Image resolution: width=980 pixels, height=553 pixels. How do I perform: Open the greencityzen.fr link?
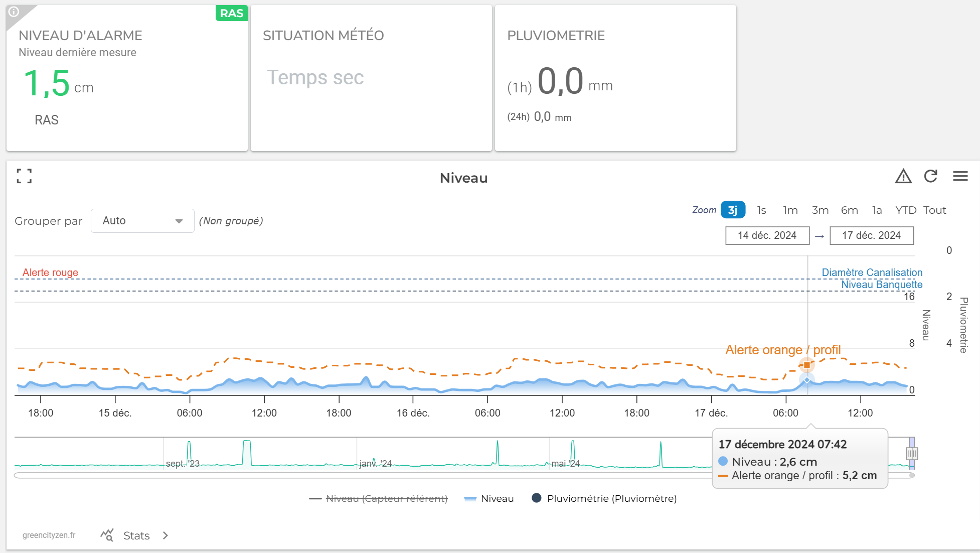tap(49, 535)
